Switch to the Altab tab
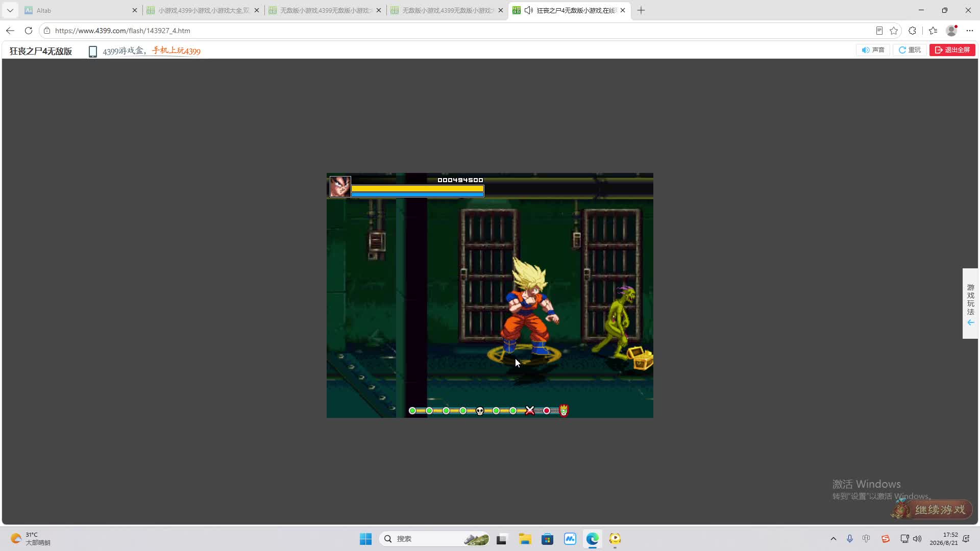 pyautogui.click(x=81, y=10)
